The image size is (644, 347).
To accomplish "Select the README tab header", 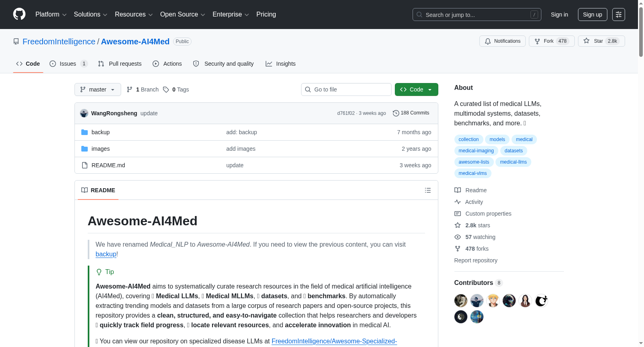I will point(98,190).
